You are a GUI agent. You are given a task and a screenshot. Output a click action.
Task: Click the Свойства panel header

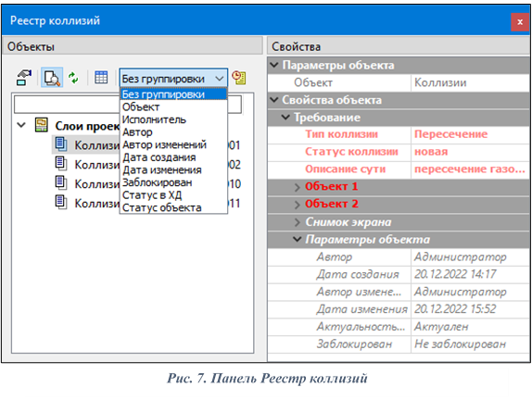pos(399,46)
